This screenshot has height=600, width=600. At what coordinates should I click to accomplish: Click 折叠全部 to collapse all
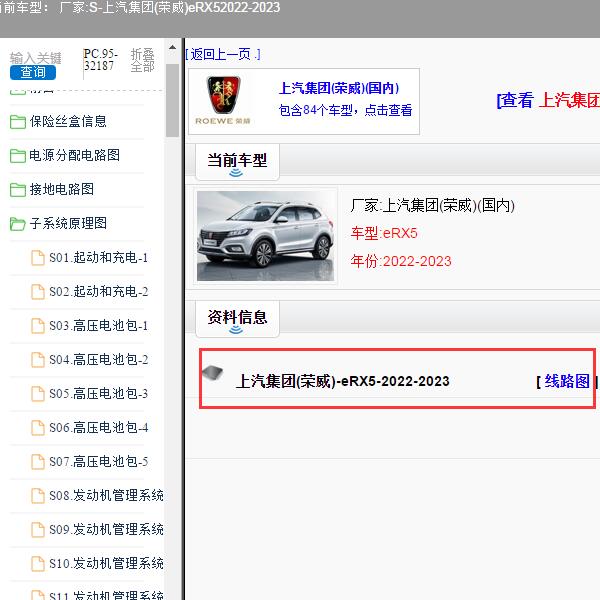(x=142, y=60)
